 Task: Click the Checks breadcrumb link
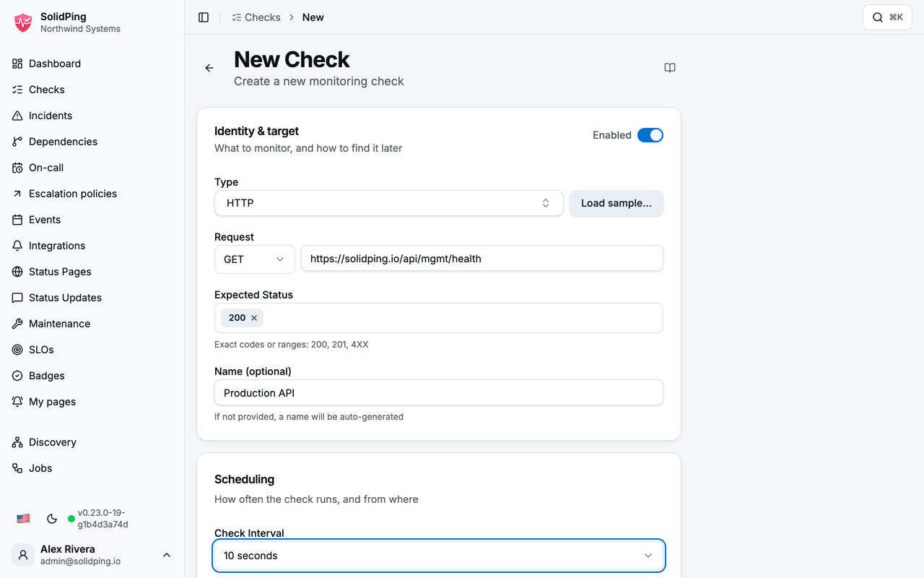(x=256, y=17)
